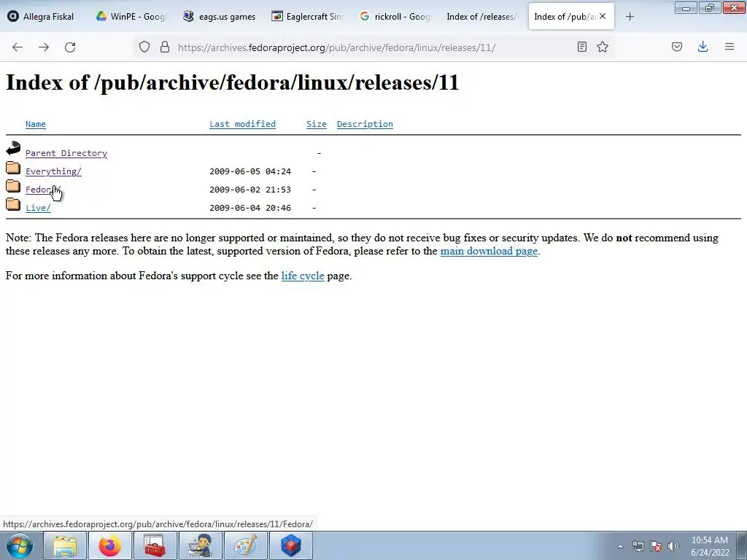Image resolution: width=747 pixels, height=560 pixels.
Task: Open the Live/ directory link
Action: pos(38,208)
